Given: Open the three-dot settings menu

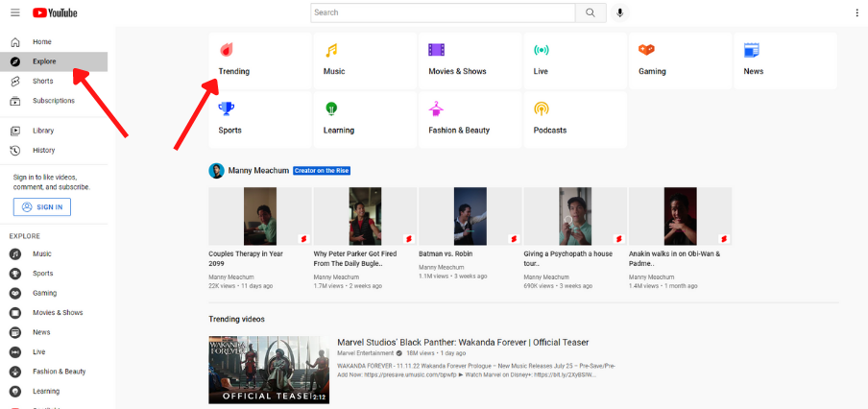Looking at the screenshot, I should 856,12.
